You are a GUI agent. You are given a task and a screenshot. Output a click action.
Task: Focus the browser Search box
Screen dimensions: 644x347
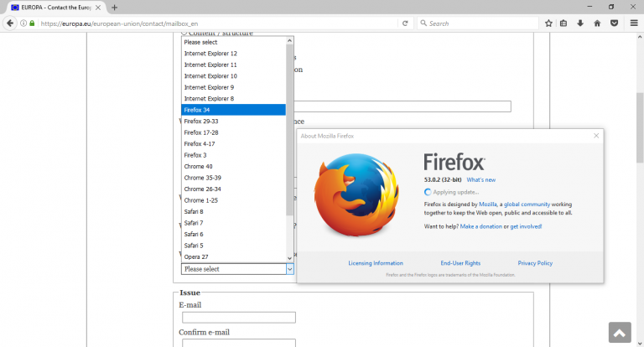478,23
